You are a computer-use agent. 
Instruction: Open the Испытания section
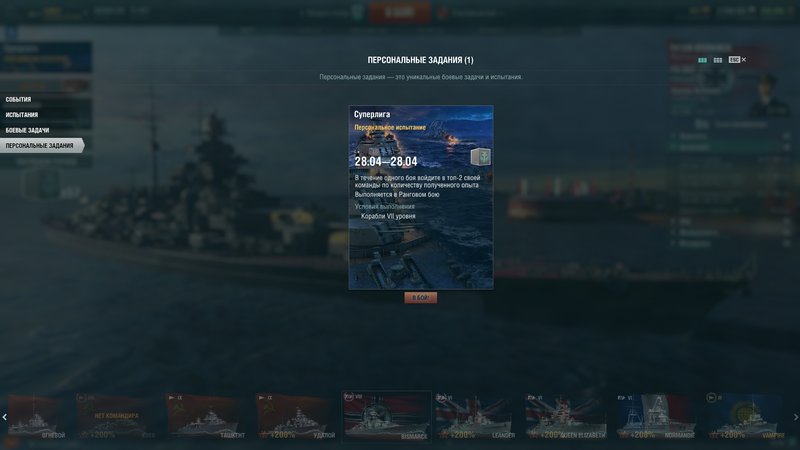tap(21, 115)
